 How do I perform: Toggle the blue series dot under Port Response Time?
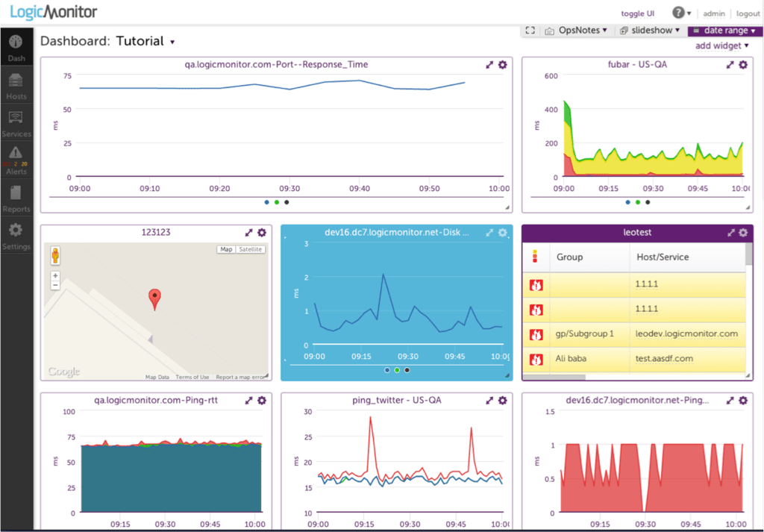click(266, 202)
